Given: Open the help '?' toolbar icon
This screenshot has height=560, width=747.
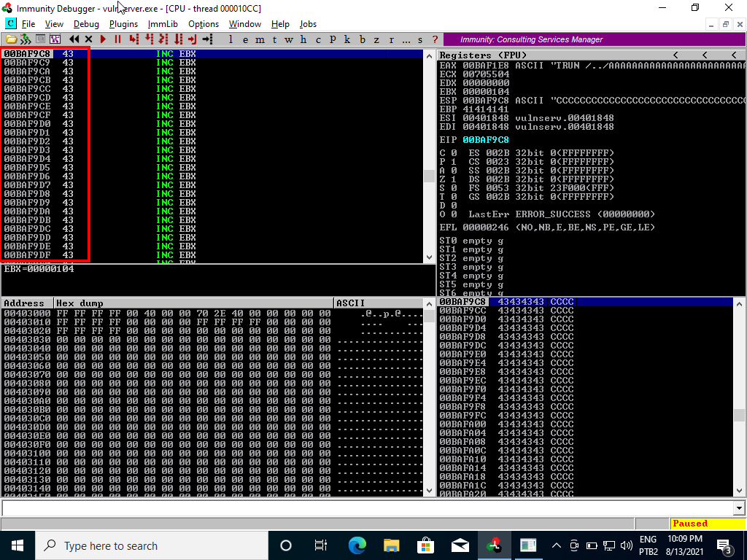Looking at the screenshot, I should click(x=435, y=39).
